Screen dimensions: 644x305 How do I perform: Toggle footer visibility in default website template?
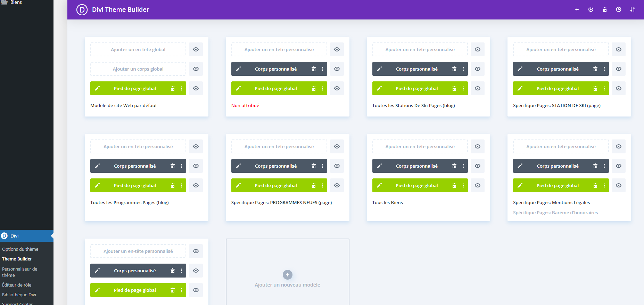coord(196,88)
